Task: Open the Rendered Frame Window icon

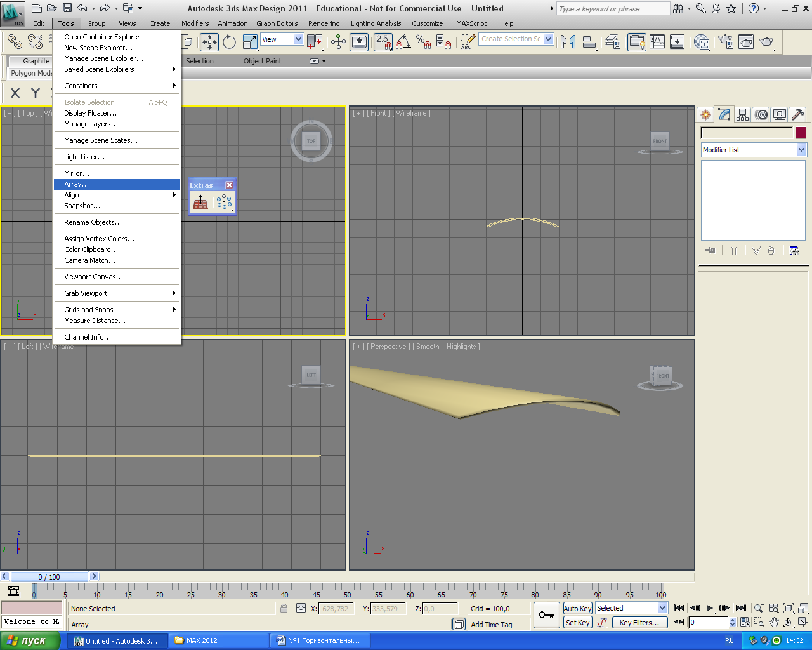Action: (747, 42)
